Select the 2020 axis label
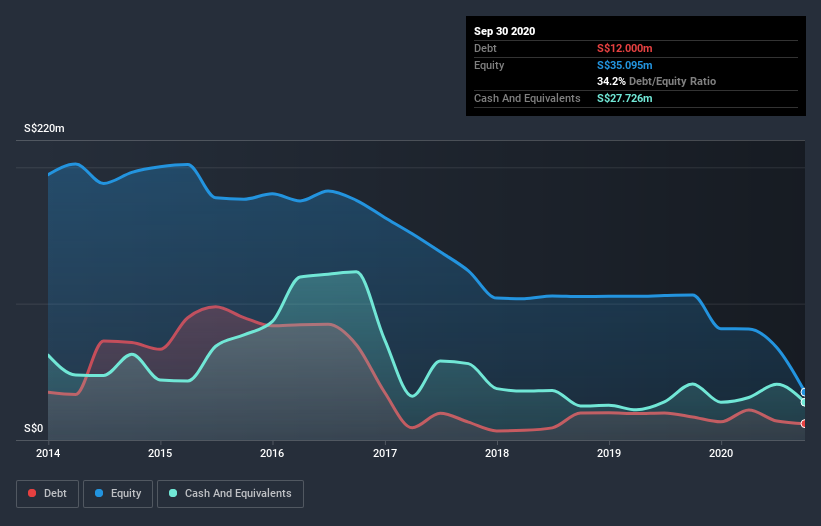 [x=721, y=453]
